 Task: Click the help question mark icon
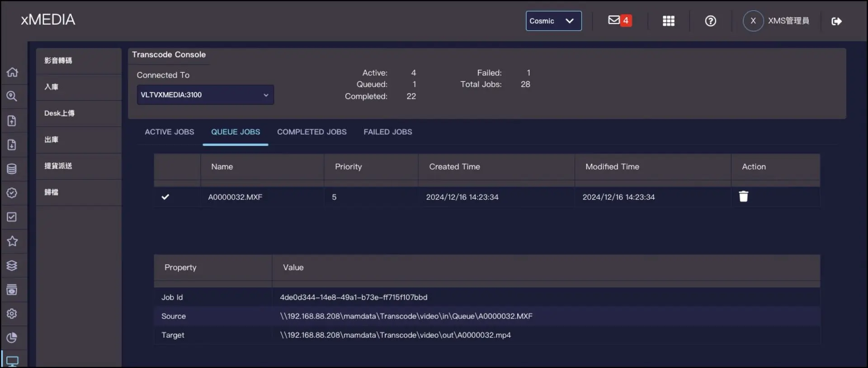pos(710,21)
